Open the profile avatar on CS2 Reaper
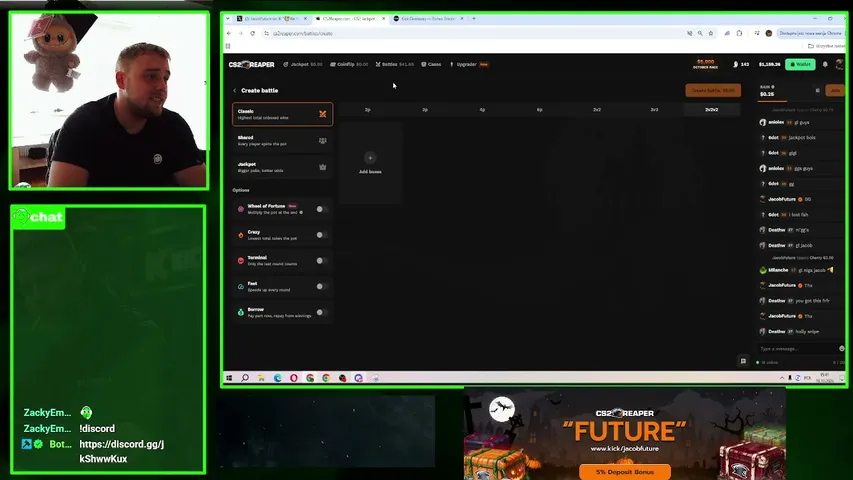 point(840,64)
